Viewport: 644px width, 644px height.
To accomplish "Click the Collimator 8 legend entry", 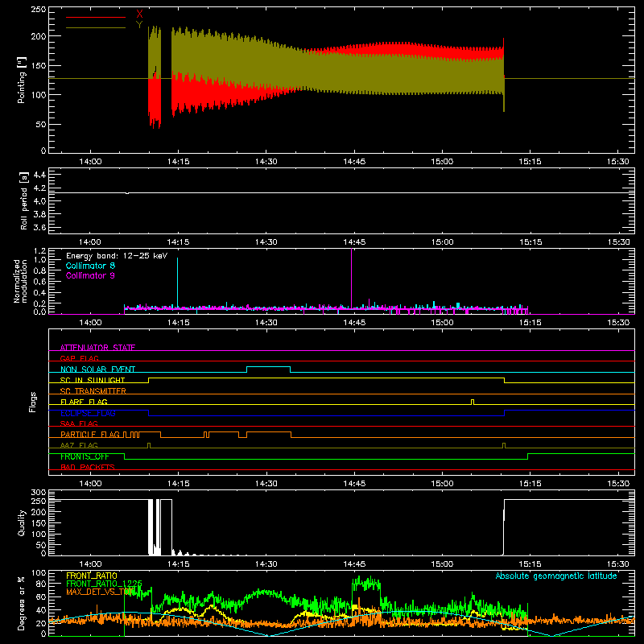I will point(90,266).
